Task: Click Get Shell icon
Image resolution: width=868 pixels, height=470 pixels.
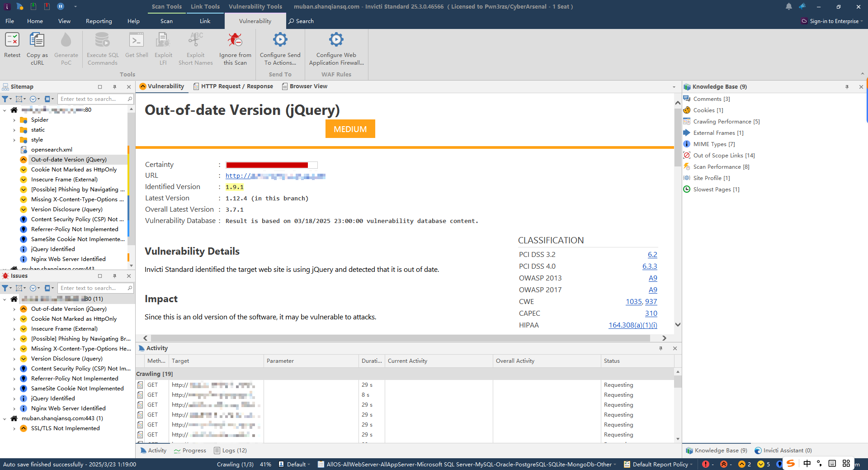Action: point(137,40)
